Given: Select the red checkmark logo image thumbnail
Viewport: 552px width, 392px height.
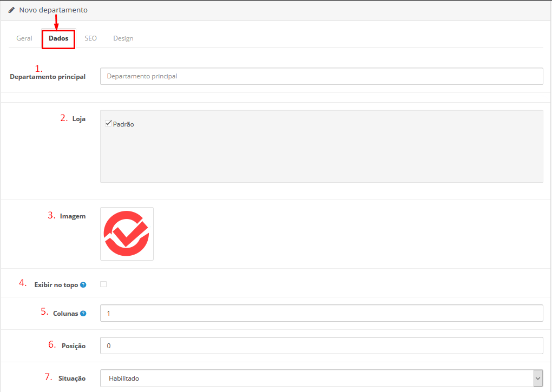Looking at the screenshot, I should click(x=127, y=234).
